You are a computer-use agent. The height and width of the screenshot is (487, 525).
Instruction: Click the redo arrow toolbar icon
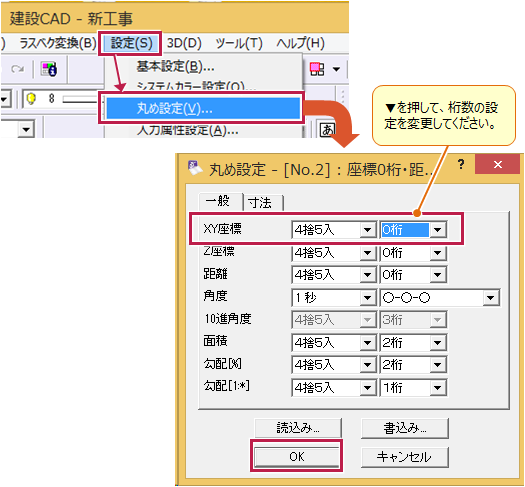pos(17,69)
